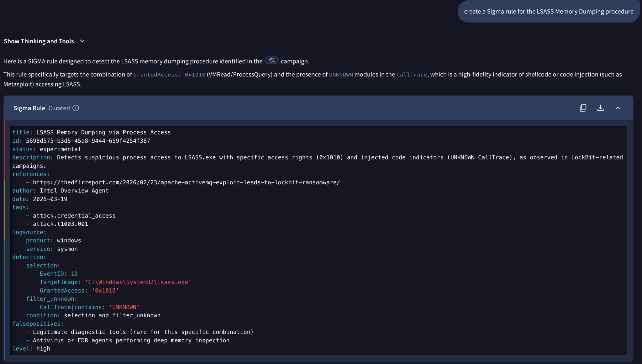Click the Curated info icon
The image size is (642, 364).
point(76,108)
